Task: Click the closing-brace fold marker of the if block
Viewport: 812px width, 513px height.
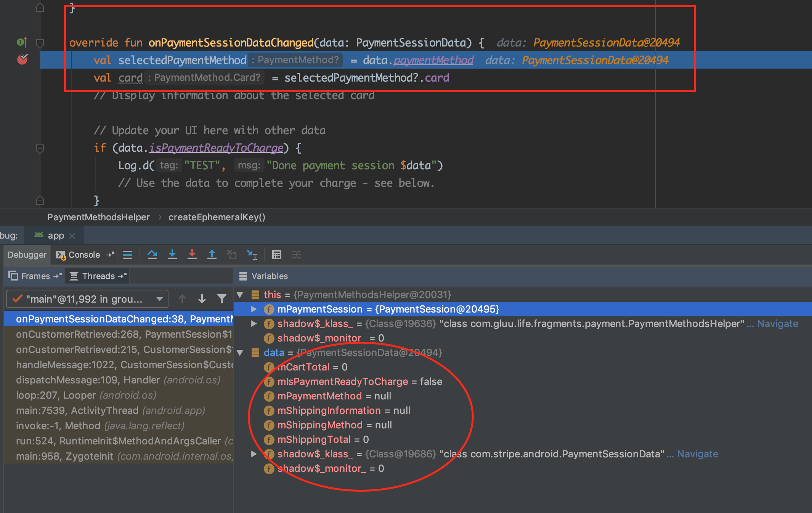Action: coord(40,200)
